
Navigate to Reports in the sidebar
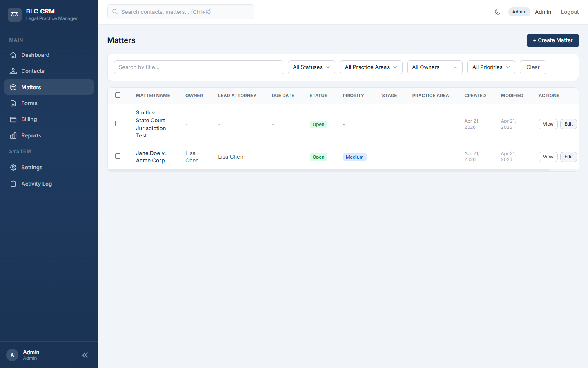[x=49, y=135]
